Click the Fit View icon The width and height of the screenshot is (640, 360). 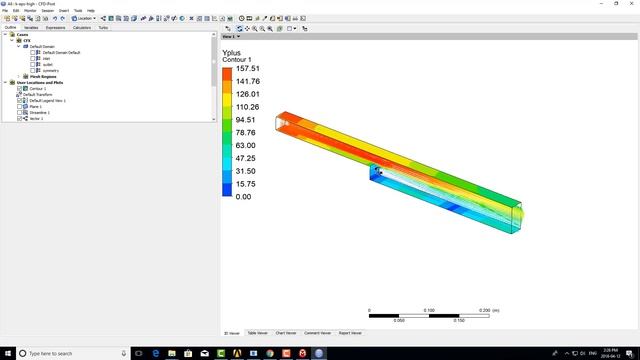[270, 29]
